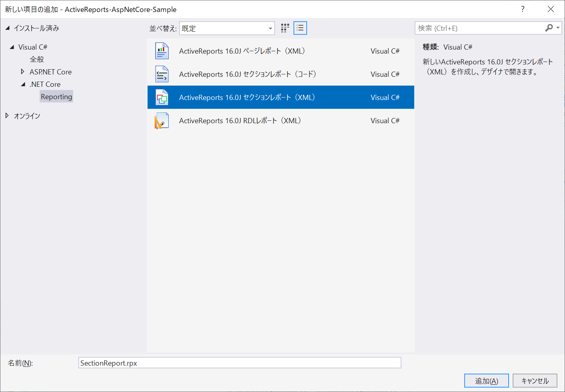Expand the ASP.NET Core node

23,72
